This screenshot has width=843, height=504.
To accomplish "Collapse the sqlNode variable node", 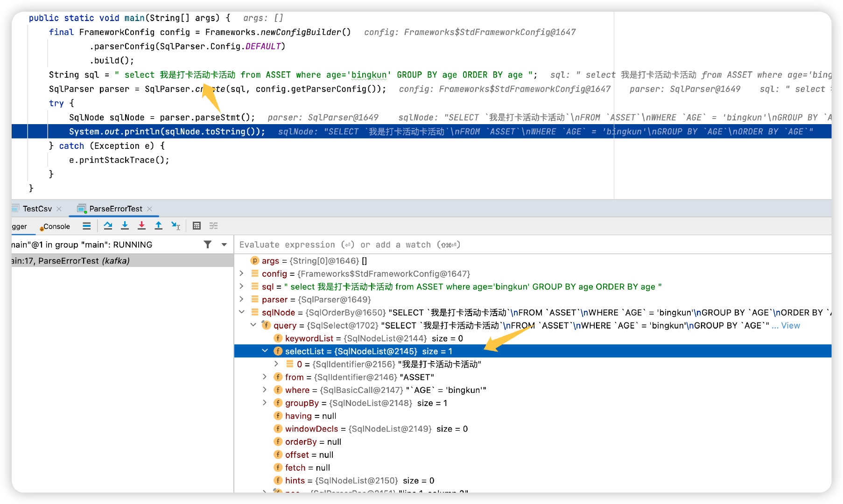I will click(241, 312).
